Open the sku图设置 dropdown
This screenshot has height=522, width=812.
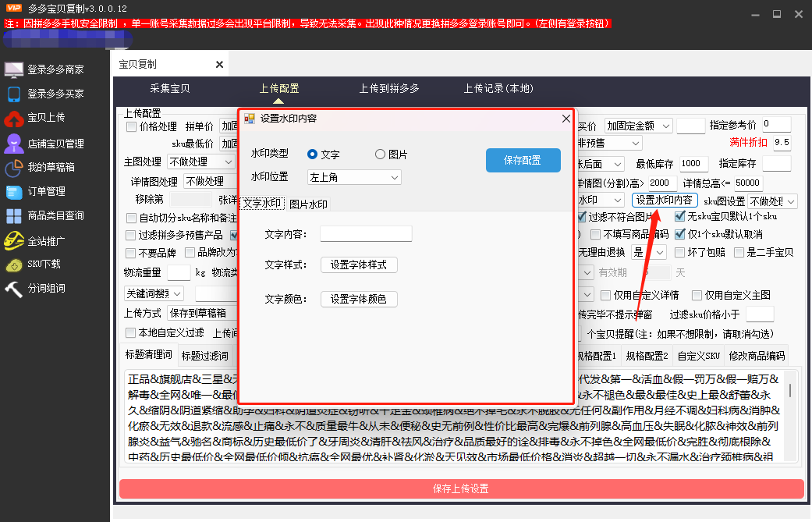pos(772,201)
